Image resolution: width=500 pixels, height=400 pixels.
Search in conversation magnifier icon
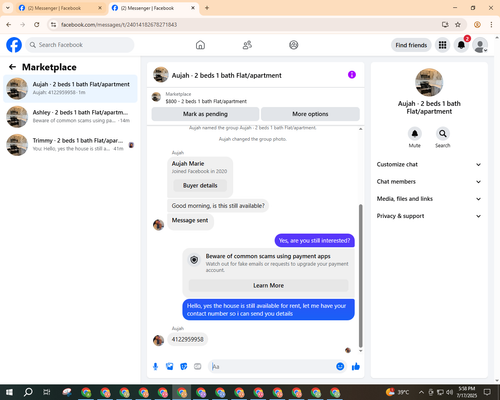[443, 134]
